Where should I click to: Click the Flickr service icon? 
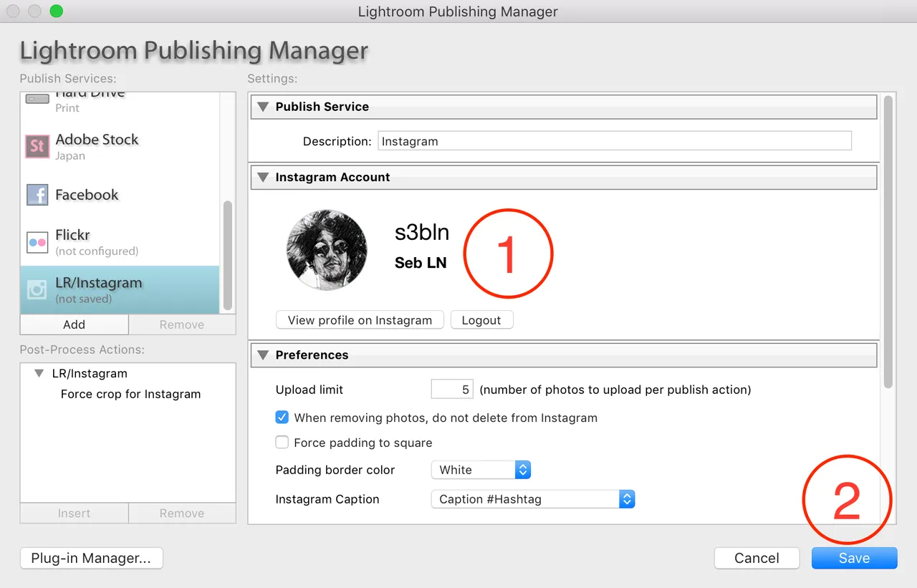[37, 243]
